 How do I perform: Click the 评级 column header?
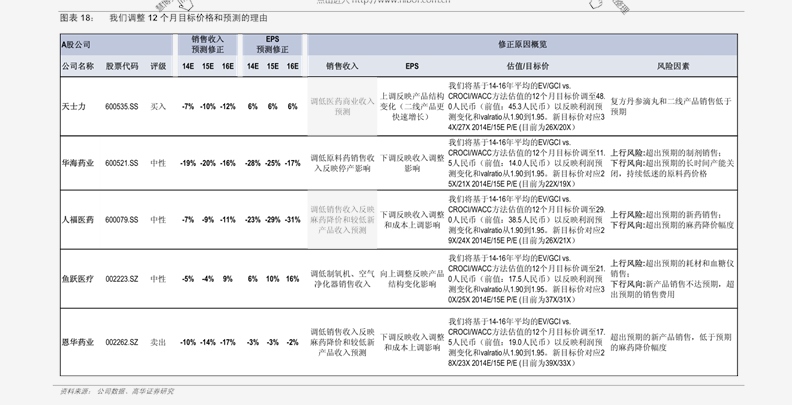click(158, 66)
